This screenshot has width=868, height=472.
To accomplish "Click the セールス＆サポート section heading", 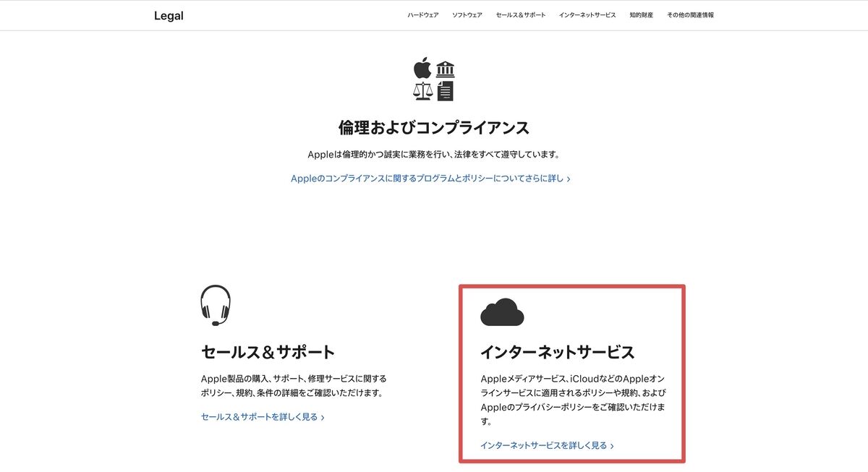I will 268,353.
